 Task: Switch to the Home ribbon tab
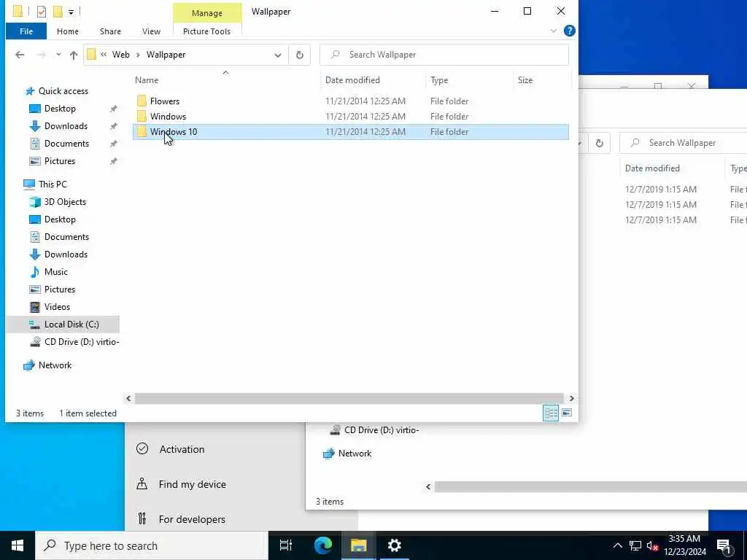[x=68, y=31]
